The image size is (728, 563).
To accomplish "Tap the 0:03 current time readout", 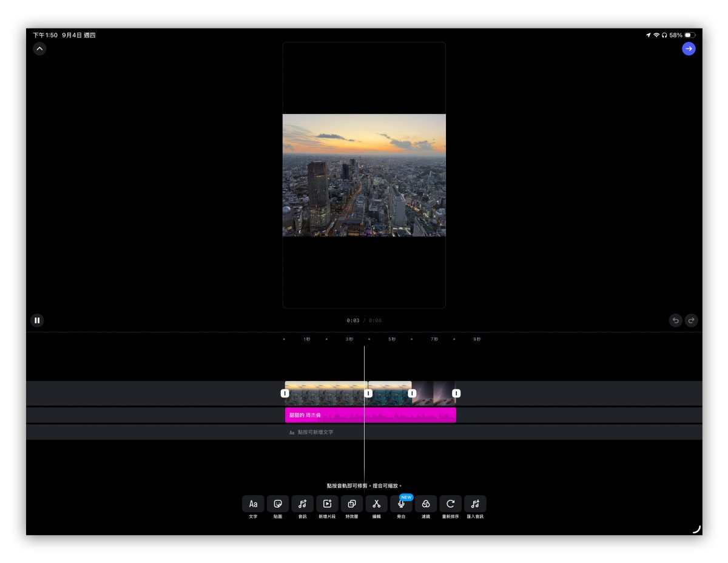I will click(x=353, y=320).
